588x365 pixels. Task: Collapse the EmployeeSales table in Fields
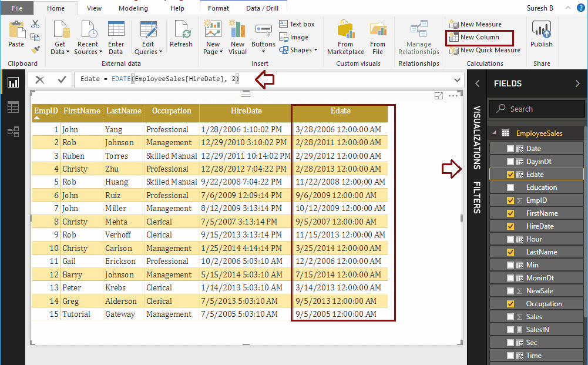pyautogui.click(x=494, y=133)
